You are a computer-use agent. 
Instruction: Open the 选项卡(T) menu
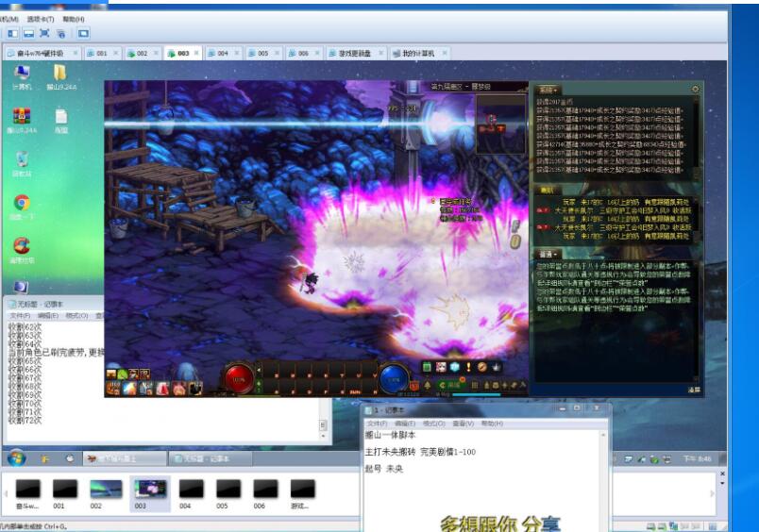pos(41,20)
